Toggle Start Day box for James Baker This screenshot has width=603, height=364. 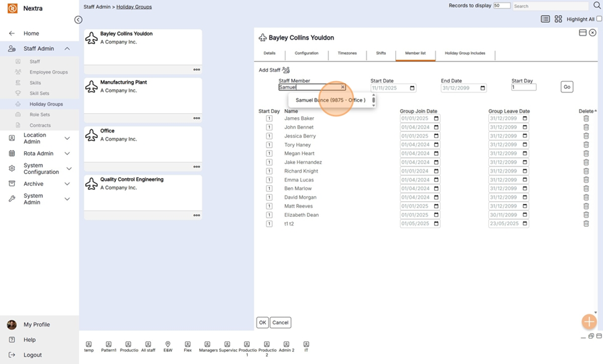pos(269,118)
